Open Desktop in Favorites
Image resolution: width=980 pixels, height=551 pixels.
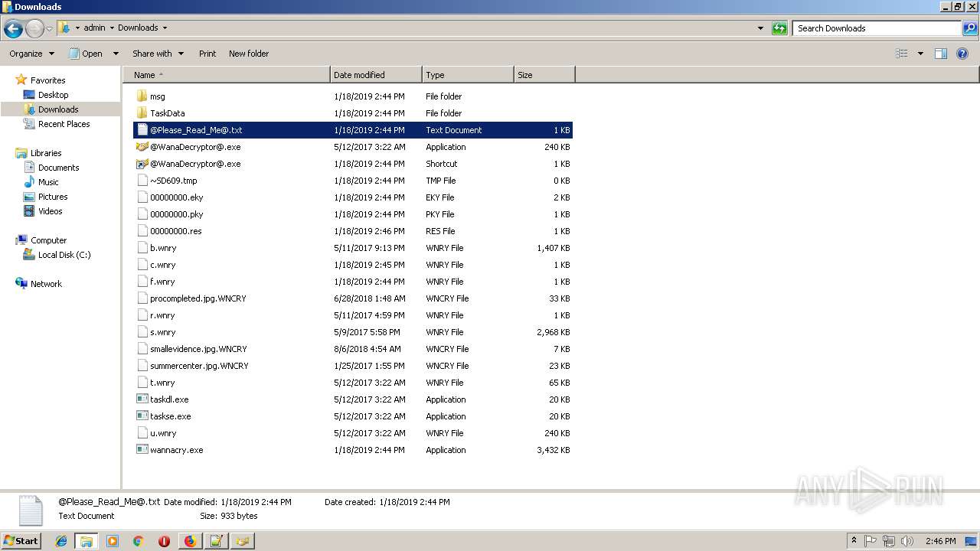(53, 95)
